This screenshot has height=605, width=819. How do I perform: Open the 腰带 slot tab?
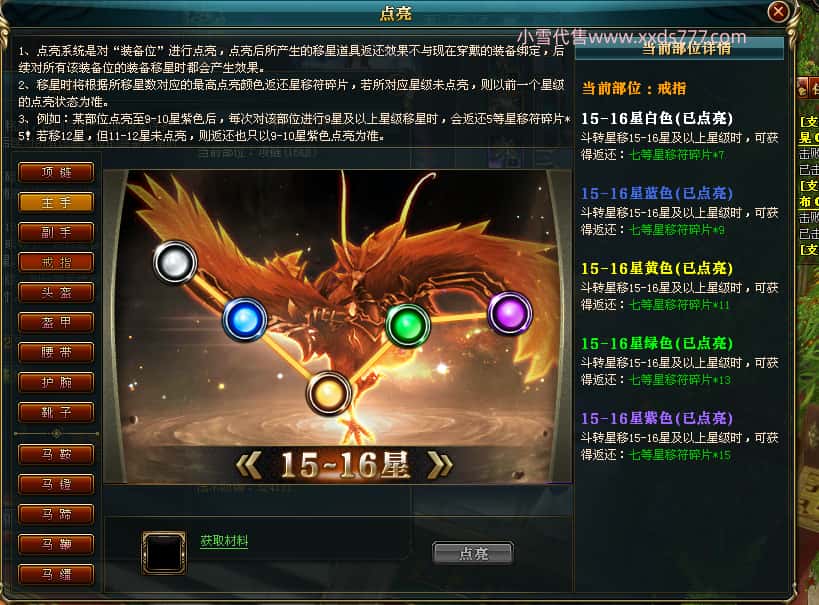(x=56, y=353)
